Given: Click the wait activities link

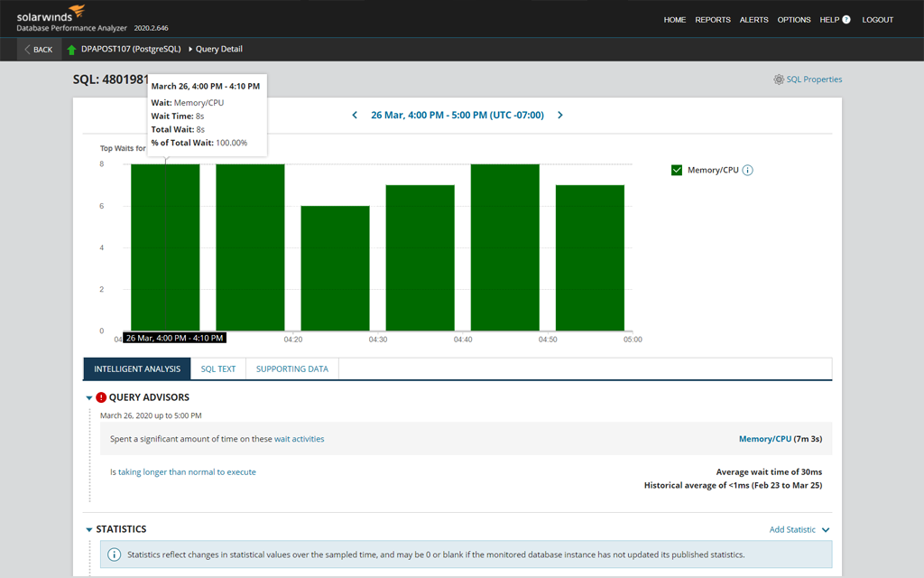Looking at the screenshot, I should coord(299,439).
